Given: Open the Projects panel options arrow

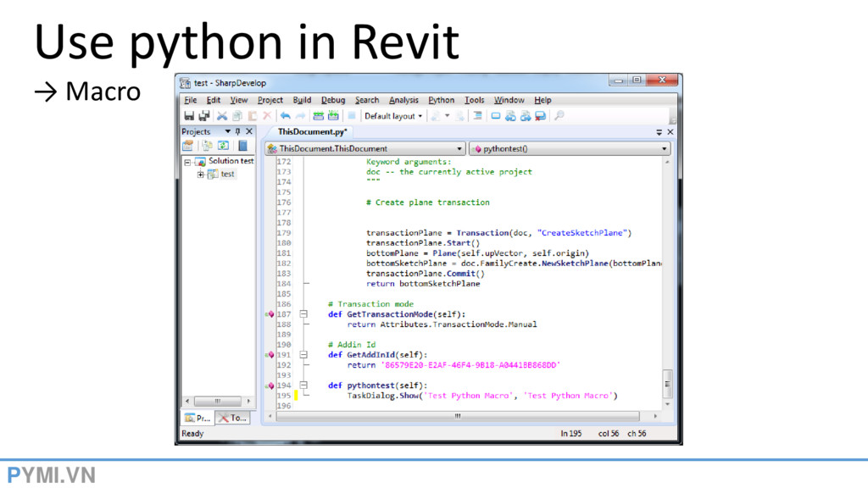Looking at the screenshot, I should 227,131.
